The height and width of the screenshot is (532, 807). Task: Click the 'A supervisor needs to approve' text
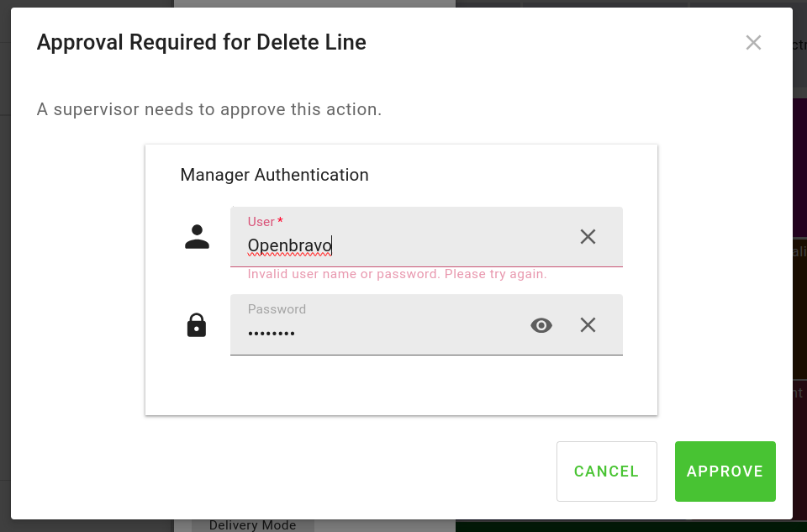[209, 109]
